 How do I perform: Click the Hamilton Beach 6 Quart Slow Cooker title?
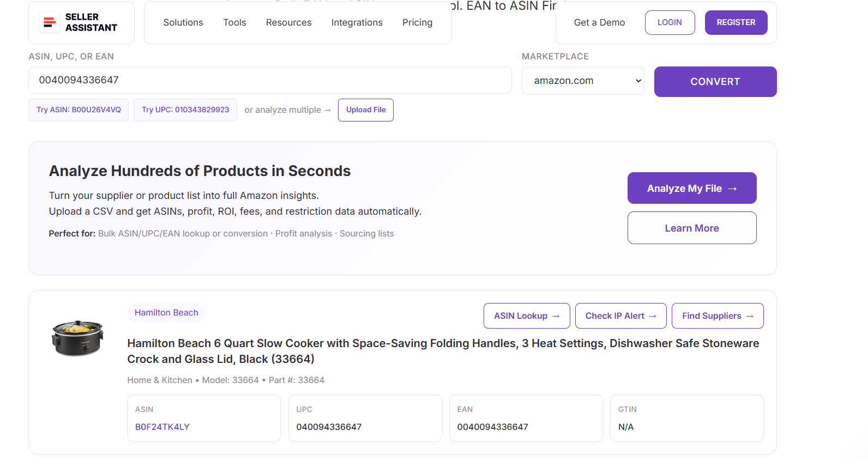(x=443, y=351)
